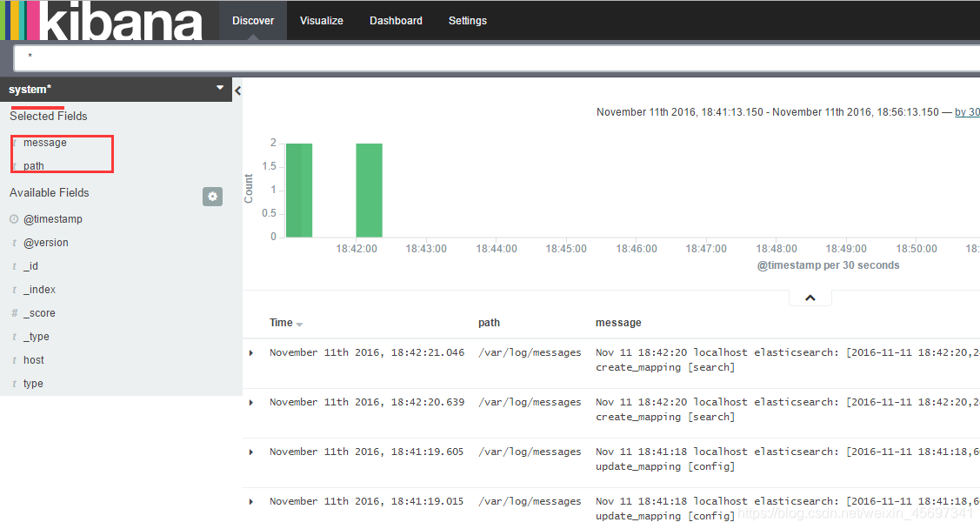The width and height of the screenshot is (980, 529).
Task: Sort by the Time column header
Action: [x=281, y=323]
